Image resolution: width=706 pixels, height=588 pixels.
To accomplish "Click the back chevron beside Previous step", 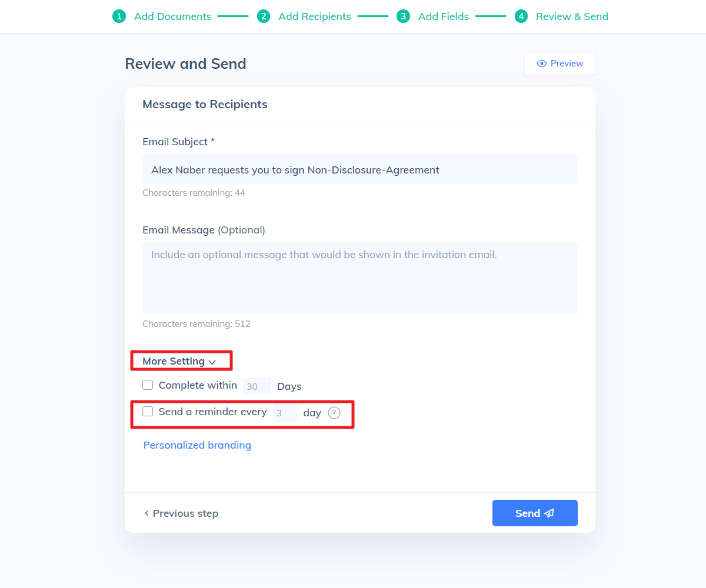I will 146,513.
